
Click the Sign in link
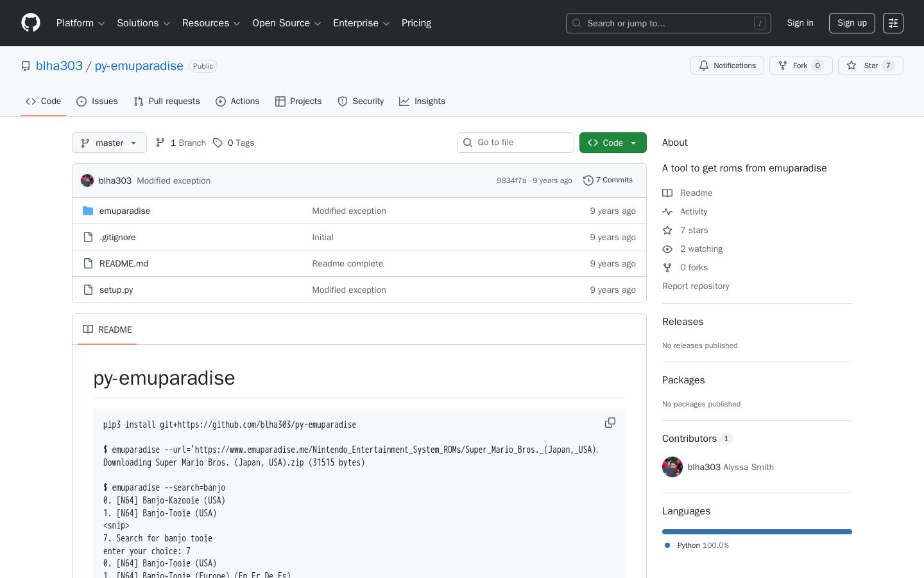tap(800, 23)
